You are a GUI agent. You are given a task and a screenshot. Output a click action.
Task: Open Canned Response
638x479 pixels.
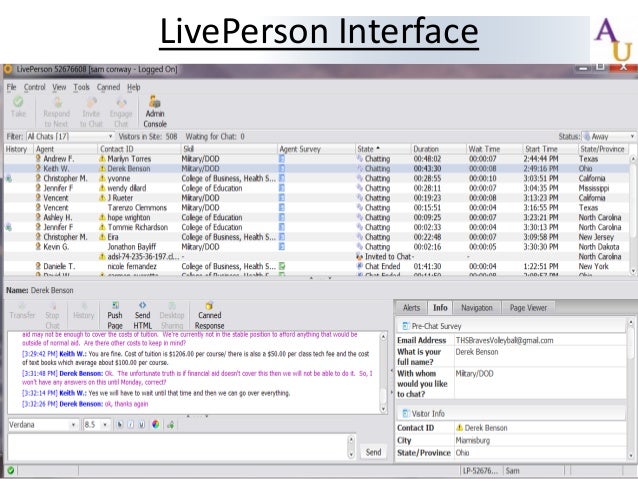210,315
